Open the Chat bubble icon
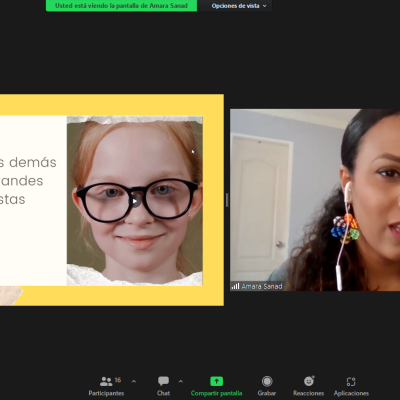Viewport: 400px width, 400px height. [163, 381]
